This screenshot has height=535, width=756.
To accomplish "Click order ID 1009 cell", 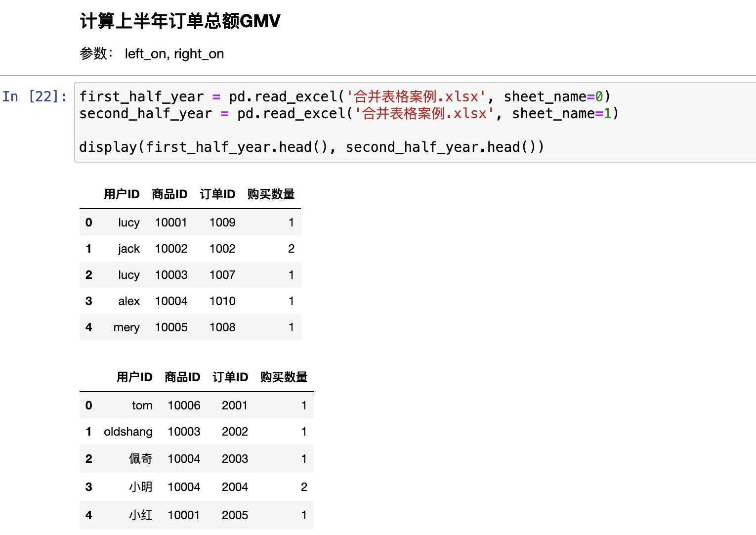I will (x=222, y=223).
